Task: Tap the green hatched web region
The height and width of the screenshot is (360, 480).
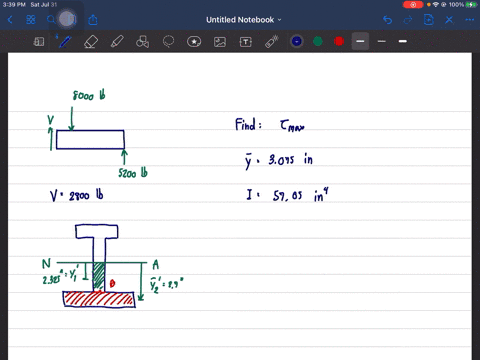Action: (x=98, y=276)
